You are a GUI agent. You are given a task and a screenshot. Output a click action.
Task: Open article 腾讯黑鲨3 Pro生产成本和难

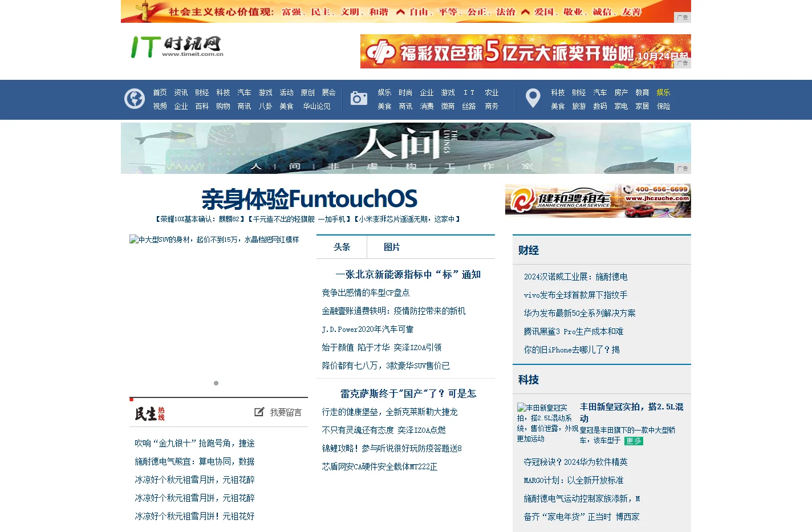(574, 331)
